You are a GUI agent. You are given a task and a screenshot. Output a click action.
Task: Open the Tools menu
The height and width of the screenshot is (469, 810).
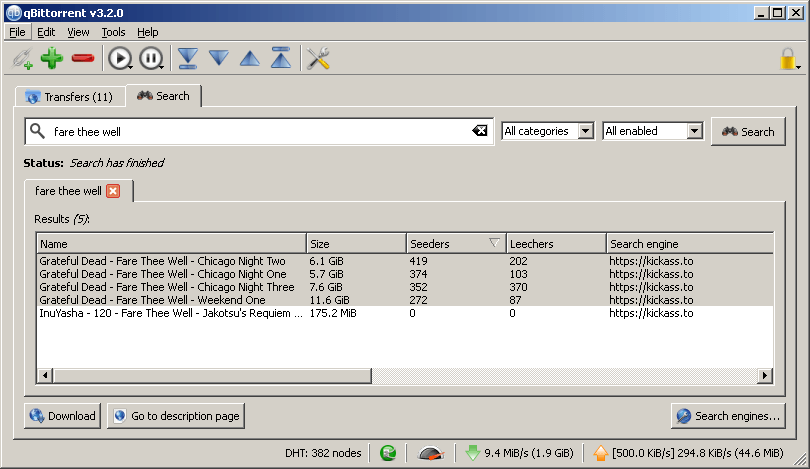113,32
